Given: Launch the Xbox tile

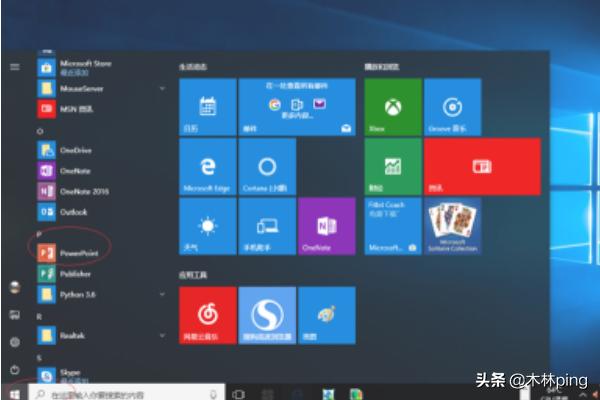Looking at the screenshot, I should pos(393,107).
